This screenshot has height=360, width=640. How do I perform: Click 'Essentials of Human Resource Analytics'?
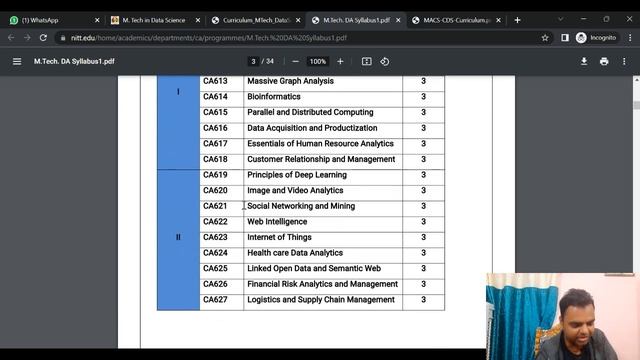[x=320, y=143]
